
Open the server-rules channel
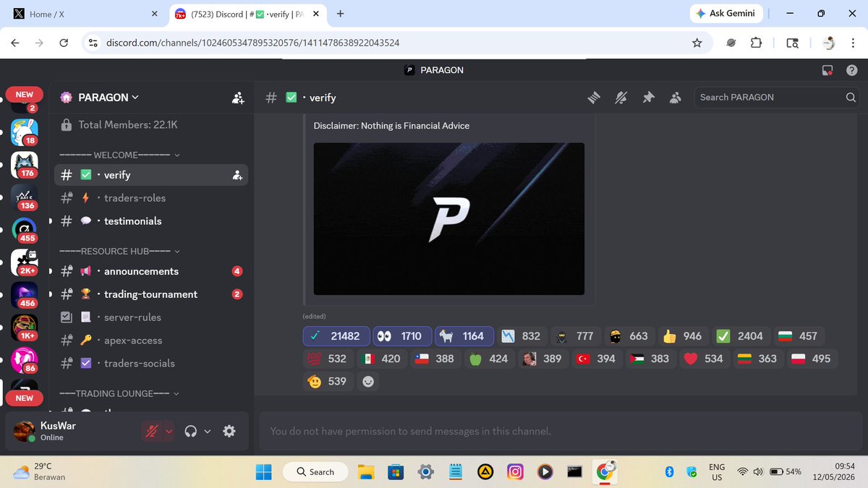151,317
